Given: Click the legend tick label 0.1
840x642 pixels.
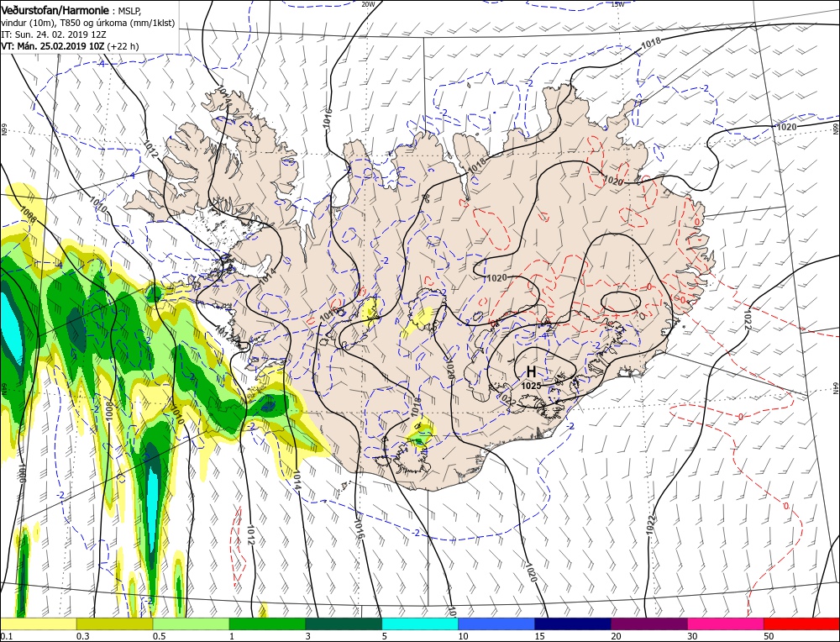Looking at the screenshot, I should pos(7,636).
